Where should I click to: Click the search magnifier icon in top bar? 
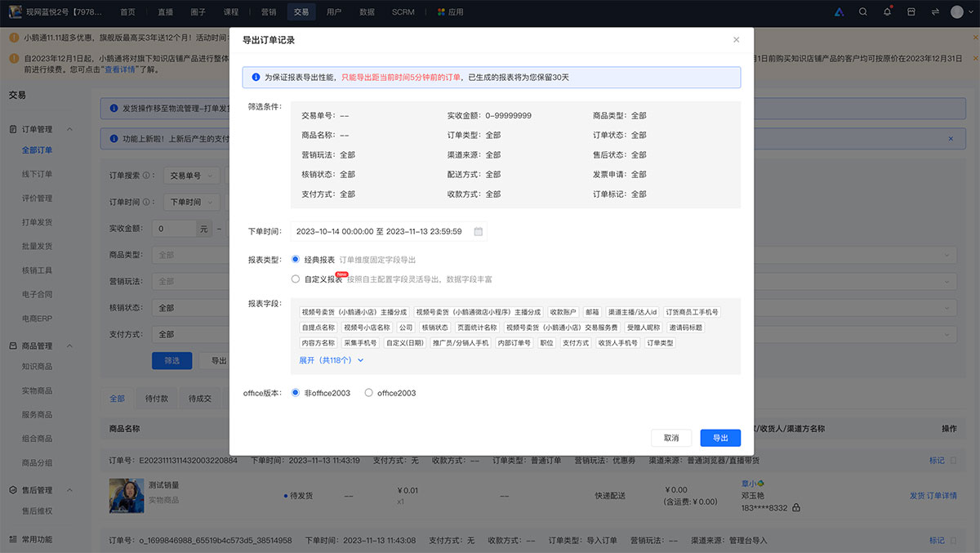point(863,12)
